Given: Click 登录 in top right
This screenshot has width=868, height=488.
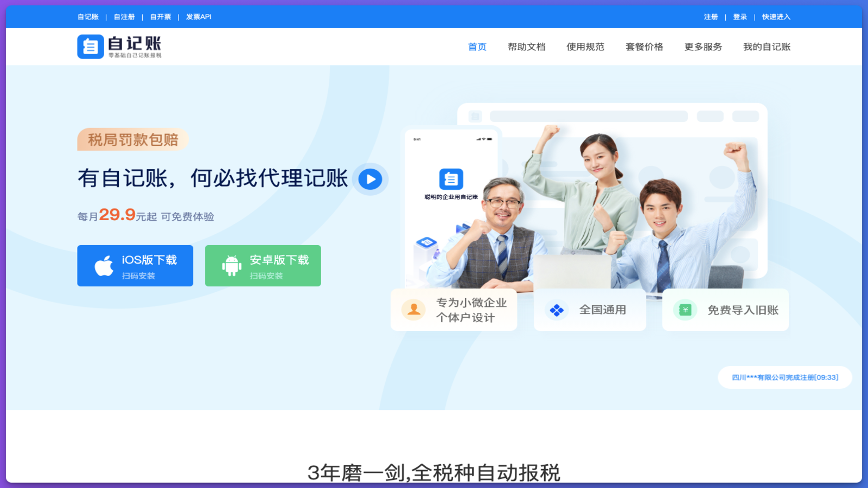Looking at the screenshot, I should point(740,17).
